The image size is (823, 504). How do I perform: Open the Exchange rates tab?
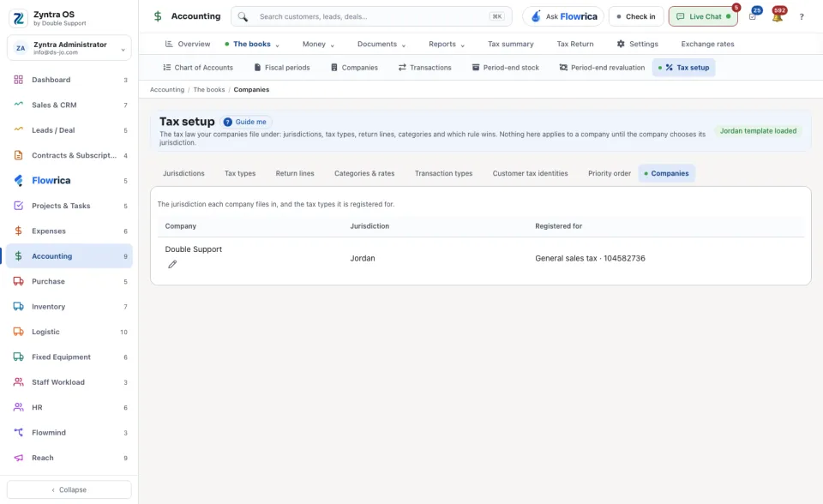tap(707, 44)
